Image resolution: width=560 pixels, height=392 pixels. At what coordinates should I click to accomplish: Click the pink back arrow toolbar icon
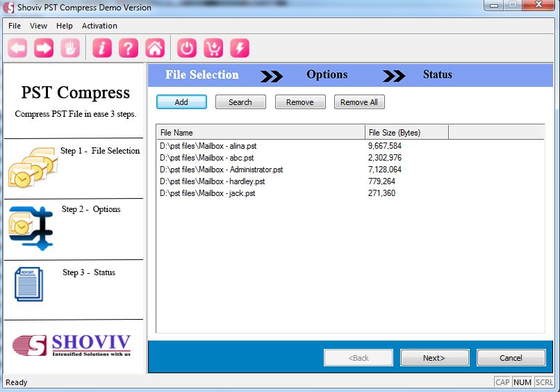pos(17,48)
